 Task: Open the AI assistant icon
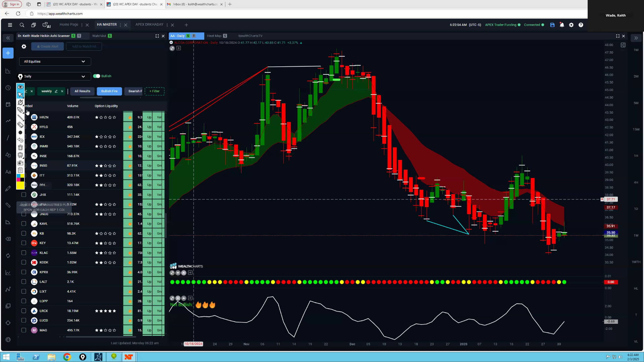pos(46,25)
